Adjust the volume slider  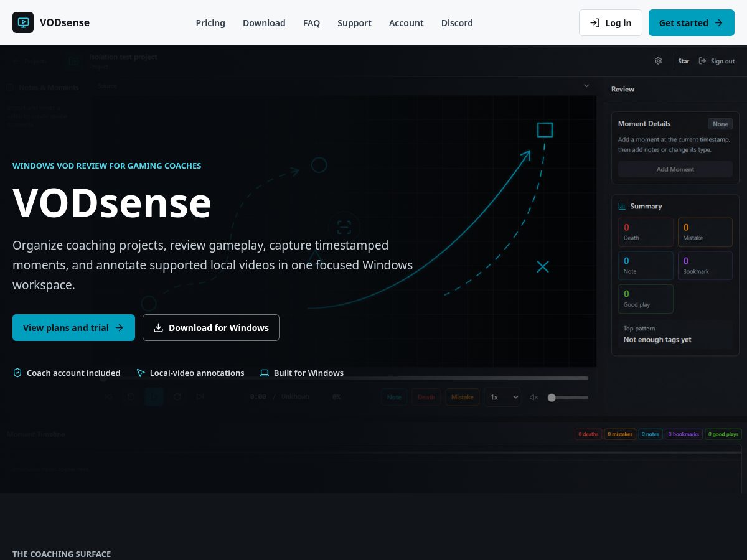(x=568, y=398)
